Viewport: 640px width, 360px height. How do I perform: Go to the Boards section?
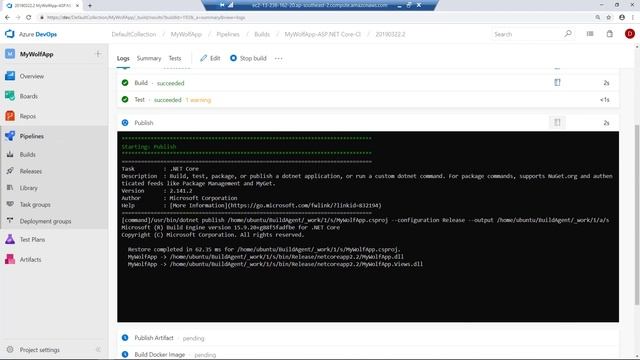(29, 96)
